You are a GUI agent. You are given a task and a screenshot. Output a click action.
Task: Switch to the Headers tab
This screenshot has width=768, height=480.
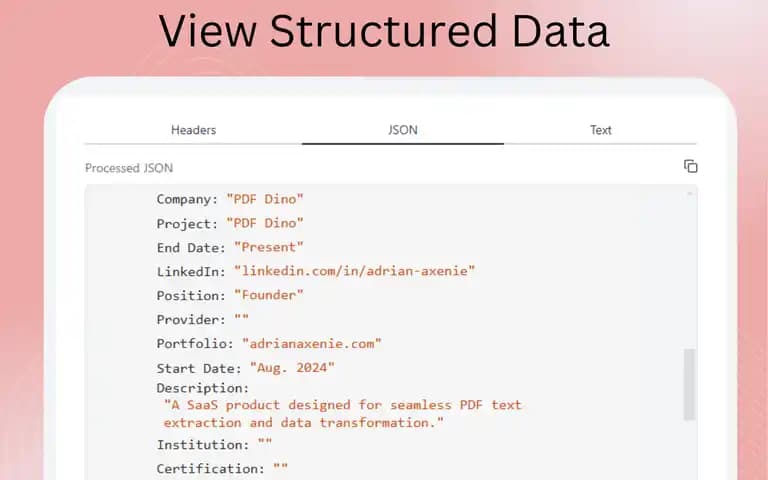(193, 130)
